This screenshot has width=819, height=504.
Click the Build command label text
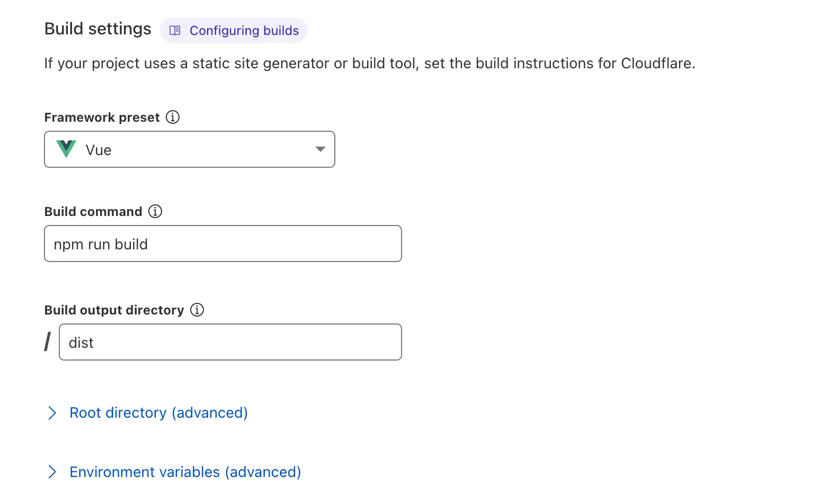(93, 212)
